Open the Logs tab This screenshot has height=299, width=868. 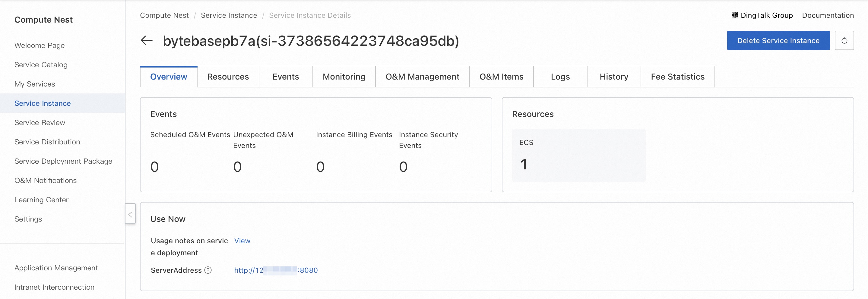click(x=560, y=77)
